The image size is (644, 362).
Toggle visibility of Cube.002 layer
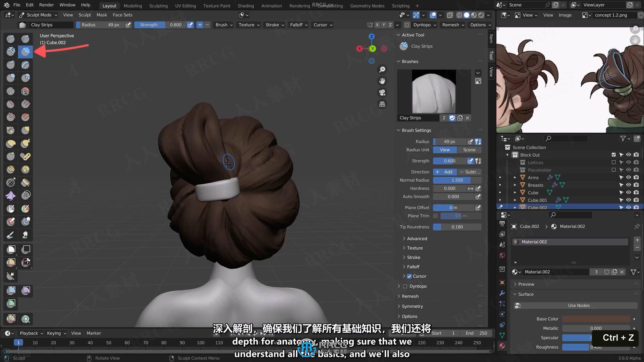(x=628, y=207)
